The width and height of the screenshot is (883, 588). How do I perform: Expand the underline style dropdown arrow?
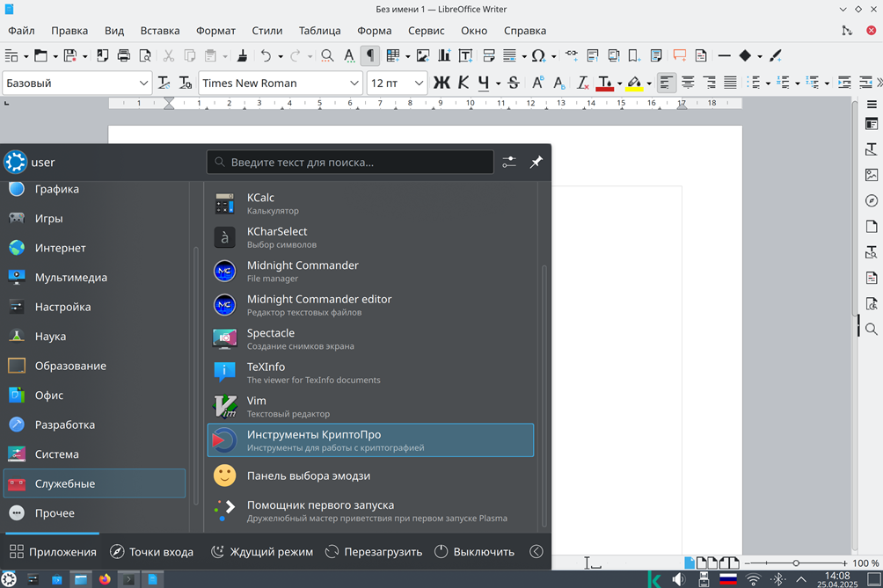[499, 83]
